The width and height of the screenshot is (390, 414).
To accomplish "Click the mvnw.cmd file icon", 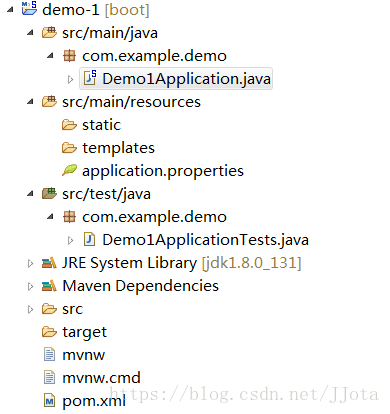I will (49, 377).
